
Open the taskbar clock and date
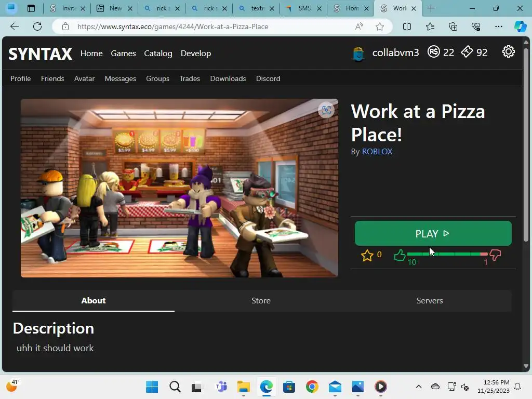click(x=494, y=387)
